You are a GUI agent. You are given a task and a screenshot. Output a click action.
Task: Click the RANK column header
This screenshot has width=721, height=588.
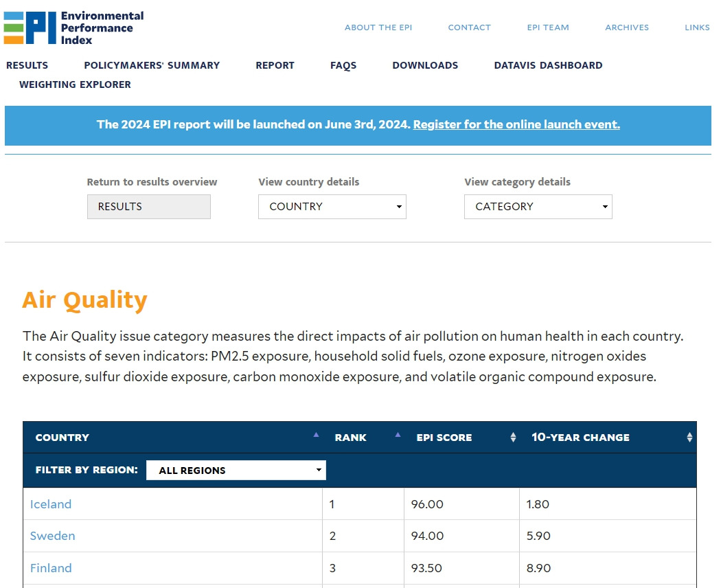350,438
